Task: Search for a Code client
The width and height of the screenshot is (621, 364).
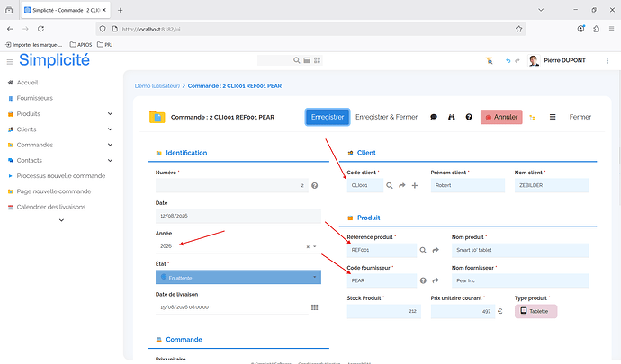Action: coord(390,185)
